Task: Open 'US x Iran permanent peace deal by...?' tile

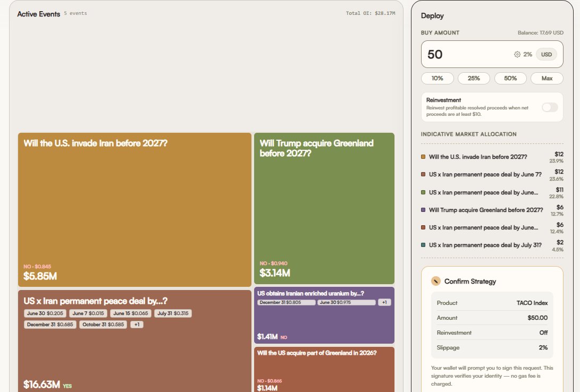Action: 135,341
